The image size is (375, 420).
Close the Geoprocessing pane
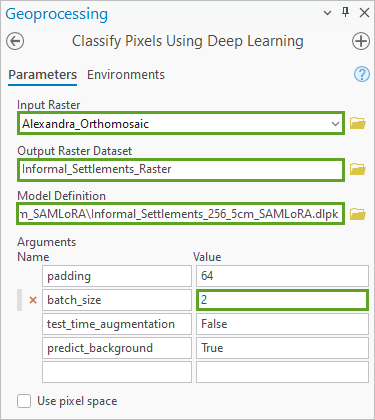click(x=364, y=13)
